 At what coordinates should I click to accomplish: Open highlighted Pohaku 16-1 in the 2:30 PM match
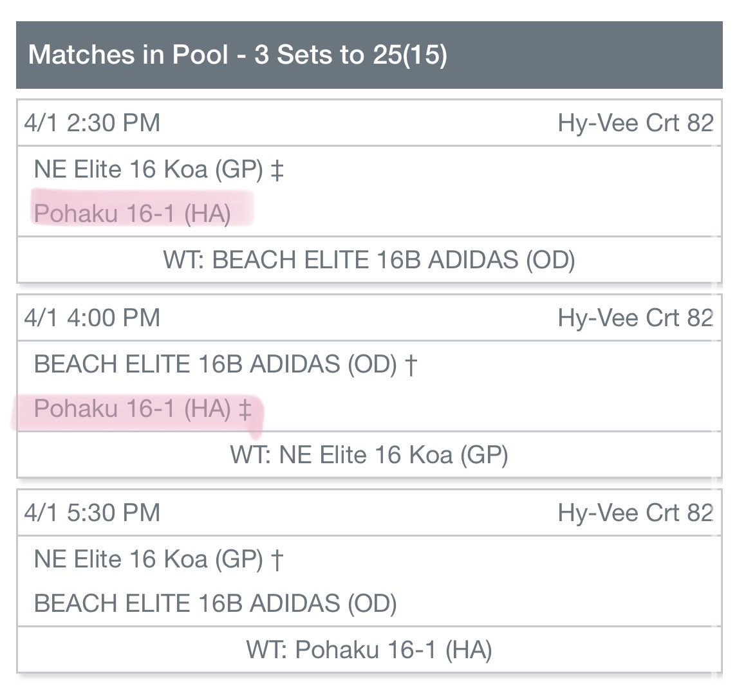point(132,214)
